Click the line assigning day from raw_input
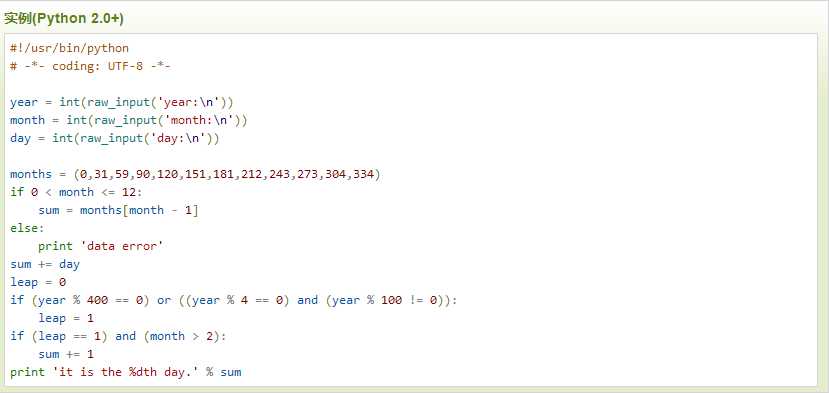Screen dimensions: 829x393 [x=115, y=139]
